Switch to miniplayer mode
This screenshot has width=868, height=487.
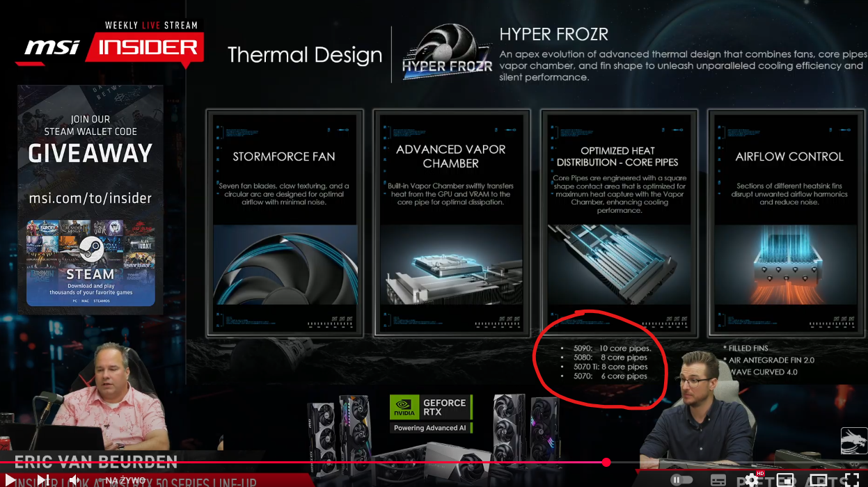785,480
